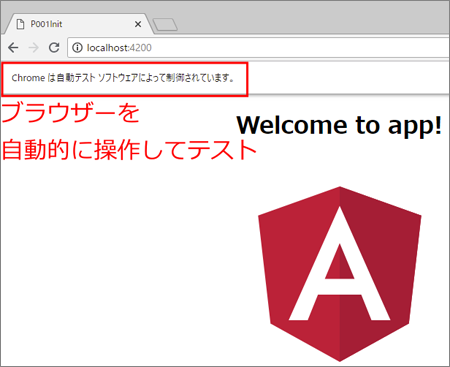View site information icon next to localhost

coord(77,48)
